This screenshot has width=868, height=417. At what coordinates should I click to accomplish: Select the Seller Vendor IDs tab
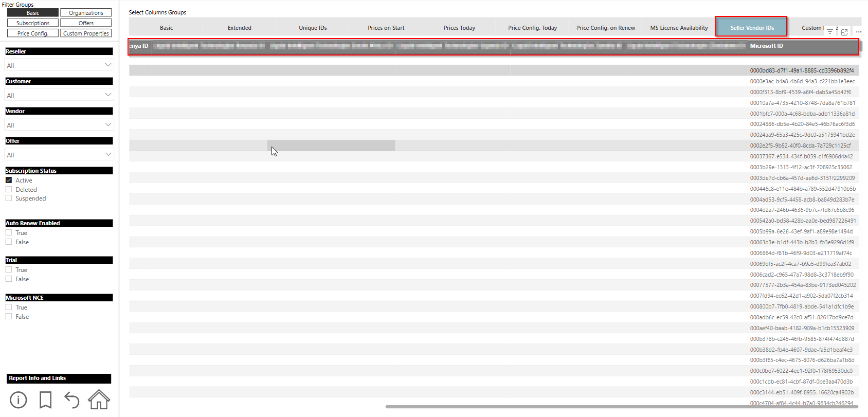click(x=752, y=28)
